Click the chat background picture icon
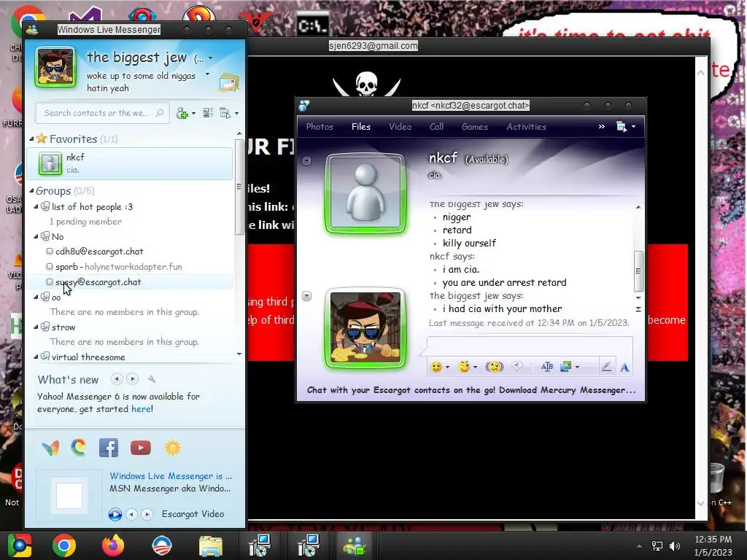The image size is (747, 560). point(565,367)
